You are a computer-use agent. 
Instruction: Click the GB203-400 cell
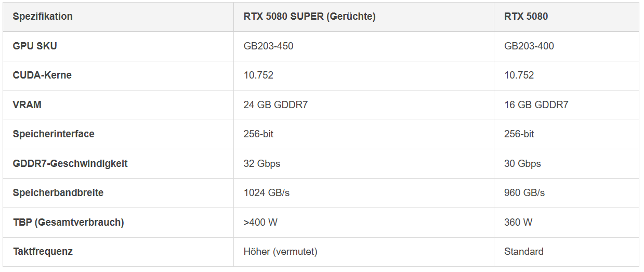click(x=529, y=46)
